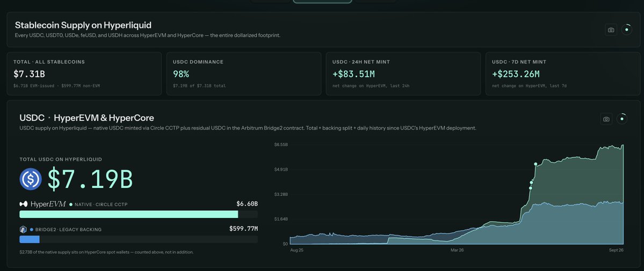Click the 'Stablecoin Supply on Hyperliquid' heading

[83, 25]
